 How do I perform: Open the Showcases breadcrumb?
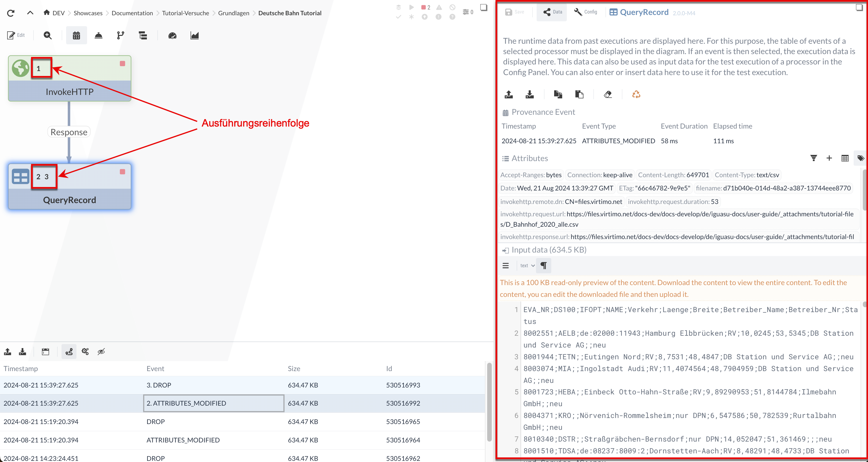point(88,13)
